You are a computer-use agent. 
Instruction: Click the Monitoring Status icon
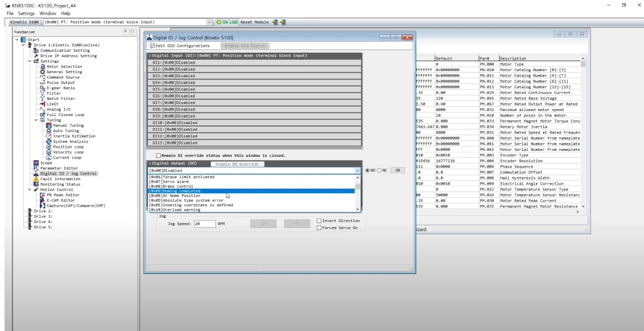point(36,184)
